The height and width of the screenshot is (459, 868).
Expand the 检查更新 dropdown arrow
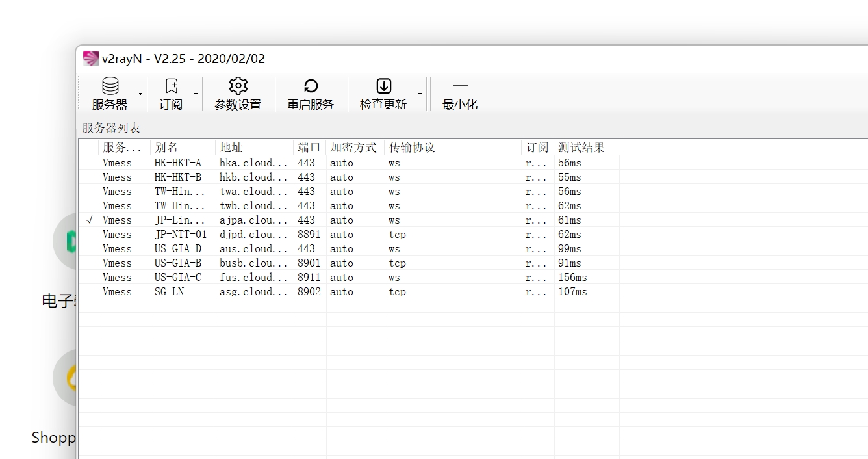coord(420,94)
